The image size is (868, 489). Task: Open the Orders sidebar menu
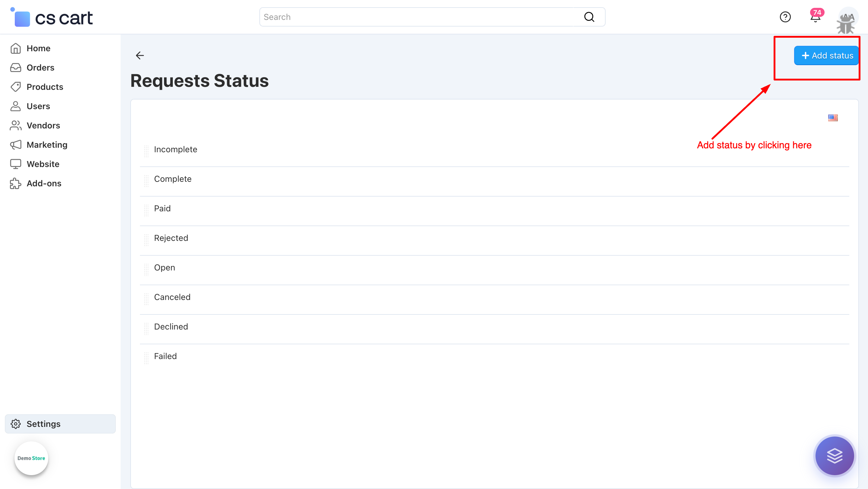pos(40,68)
